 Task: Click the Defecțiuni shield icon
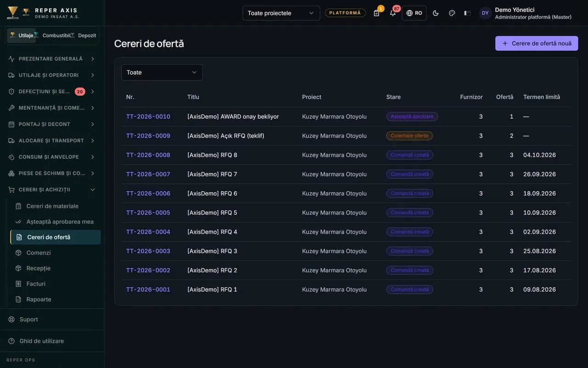(x=11, y=92)
